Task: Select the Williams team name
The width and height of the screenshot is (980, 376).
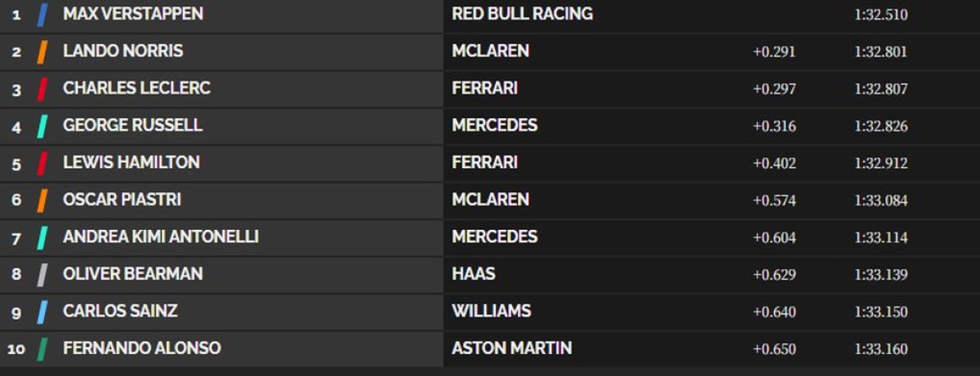Action: 491,311
